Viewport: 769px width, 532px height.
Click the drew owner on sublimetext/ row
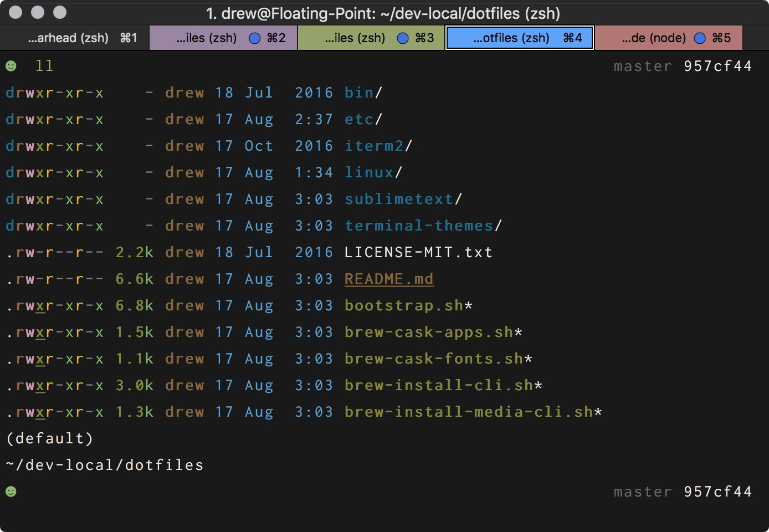tap(184, 199)
